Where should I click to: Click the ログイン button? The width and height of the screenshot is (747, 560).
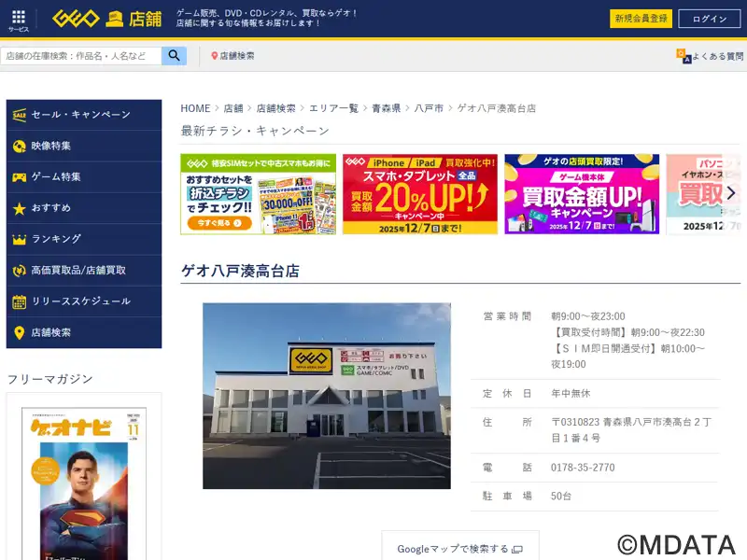click(710, 19)
